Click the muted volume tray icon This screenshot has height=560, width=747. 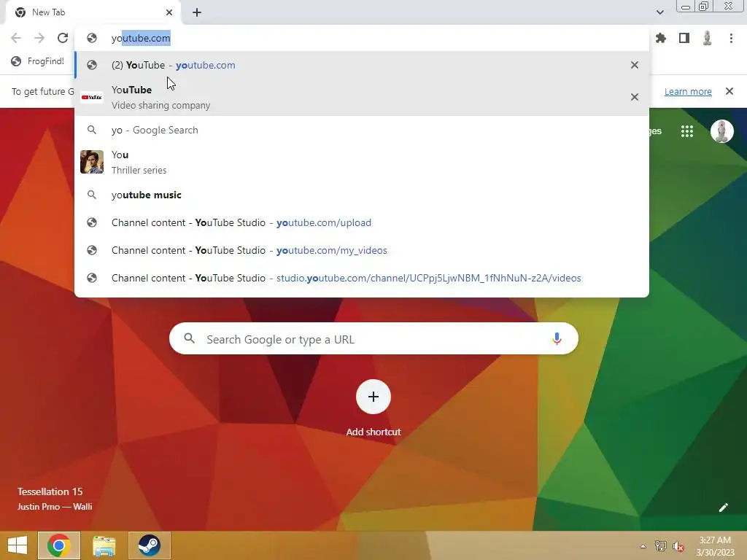tap(678, 546)
